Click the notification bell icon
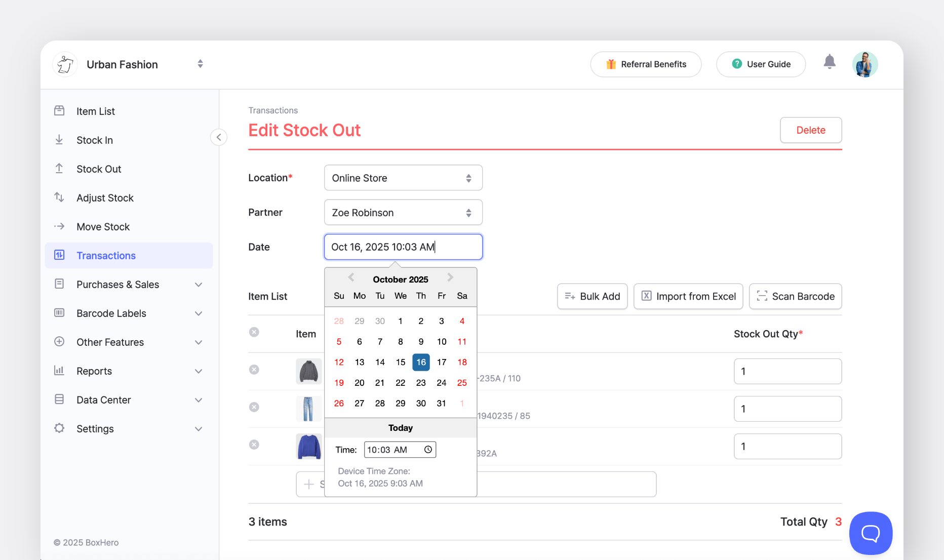Viewport: 944px width, 560px height. pos(829,62)
